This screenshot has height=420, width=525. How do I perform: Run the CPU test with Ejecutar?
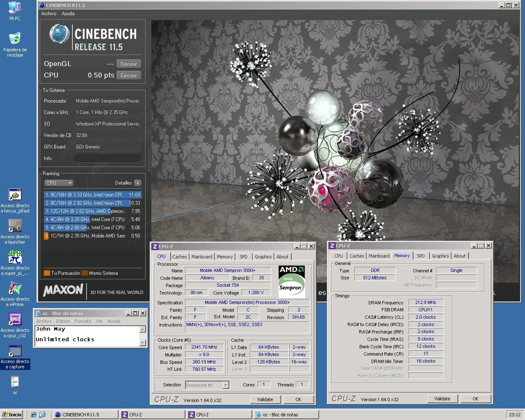pos(128,75)
